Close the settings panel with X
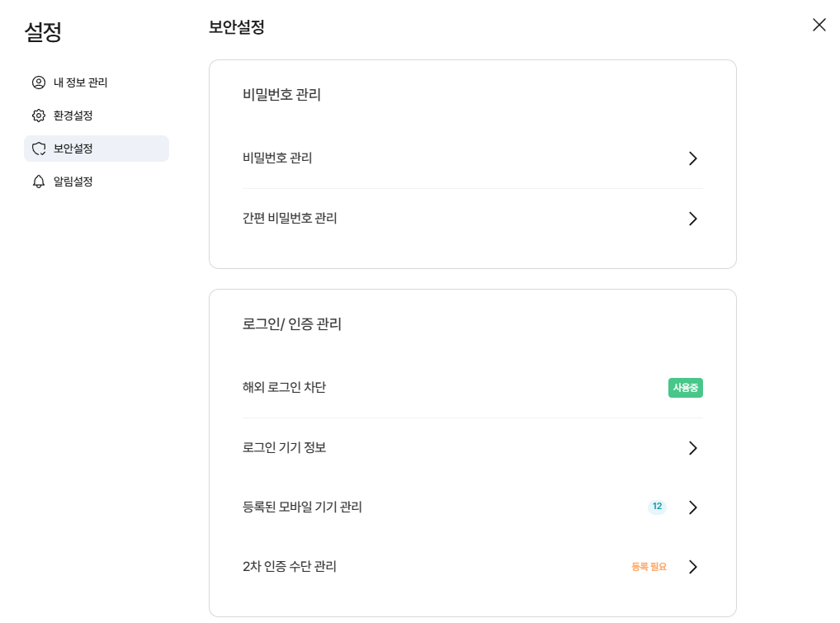The width and height of the screenshot is (840, 623). [819, 25]
